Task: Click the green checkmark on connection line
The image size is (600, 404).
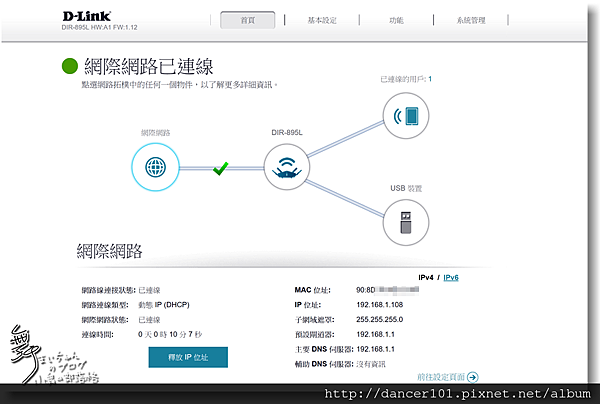Action: pos(221,168)
